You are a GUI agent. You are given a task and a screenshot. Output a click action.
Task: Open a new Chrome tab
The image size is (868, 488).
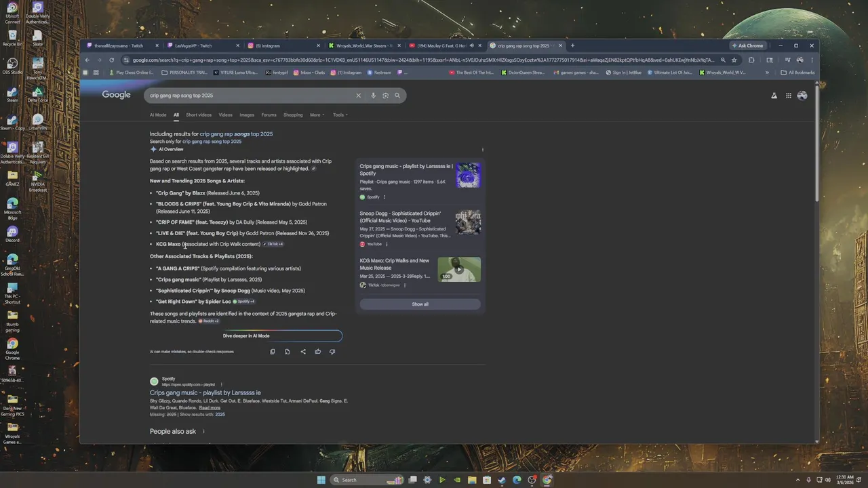(572, 45)
